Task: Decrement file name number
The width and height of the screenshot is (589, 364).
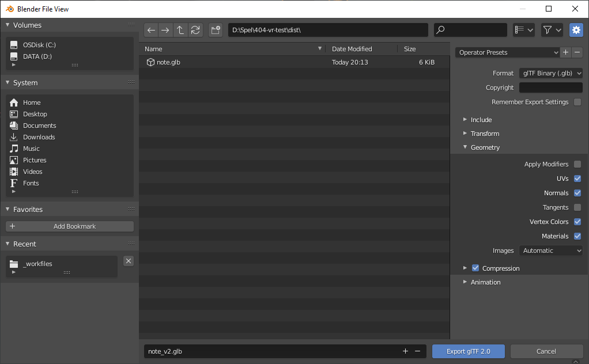Action: click(417, 351)
